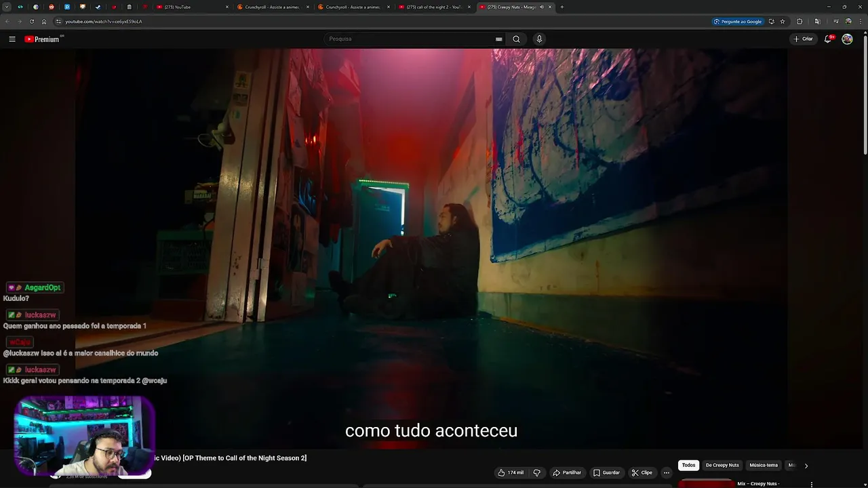Open the pinned blue 'D' tab
This screenshot has height=488, width=868.
(x=67, y=7)
